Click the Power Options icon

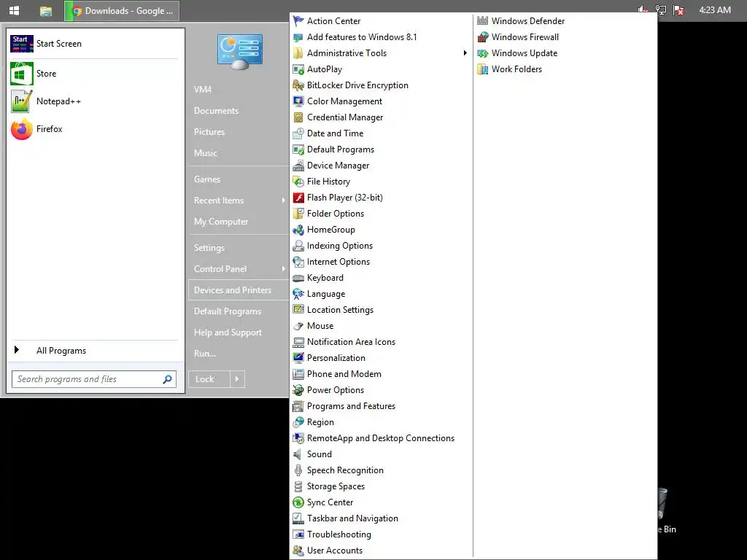298,390
